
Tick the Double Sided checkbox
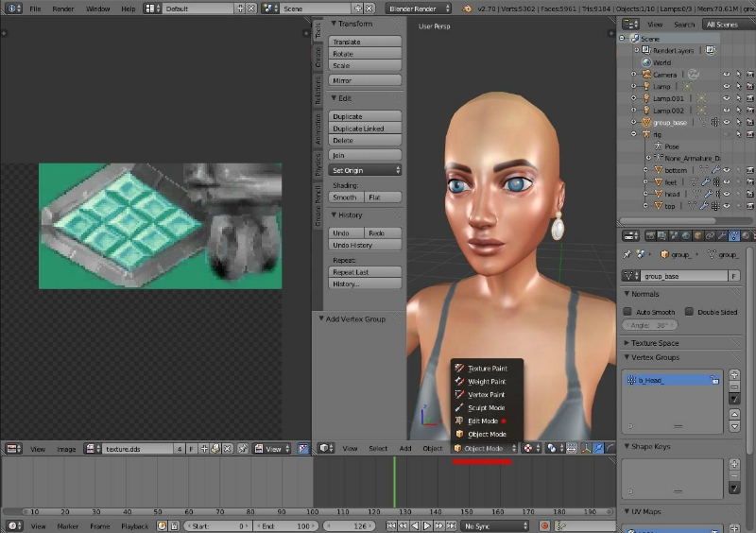689,311
